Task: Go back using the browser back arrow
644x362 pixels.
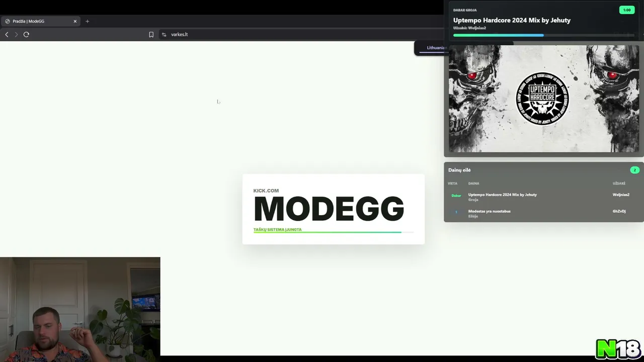Action: [x=7, y=34]
